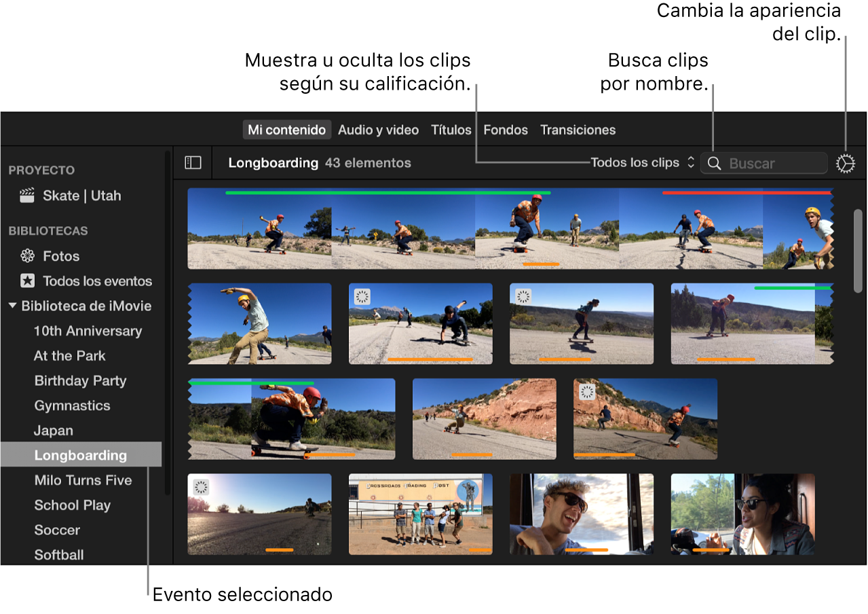Open the browser settings gear icon
The width and height of the screenshot is (868, 614).
[845, 164]
